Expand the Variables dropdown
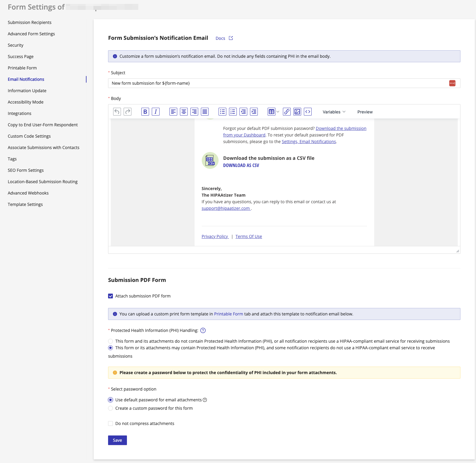This screenshot has width=476, height=463. pos(334,112)
